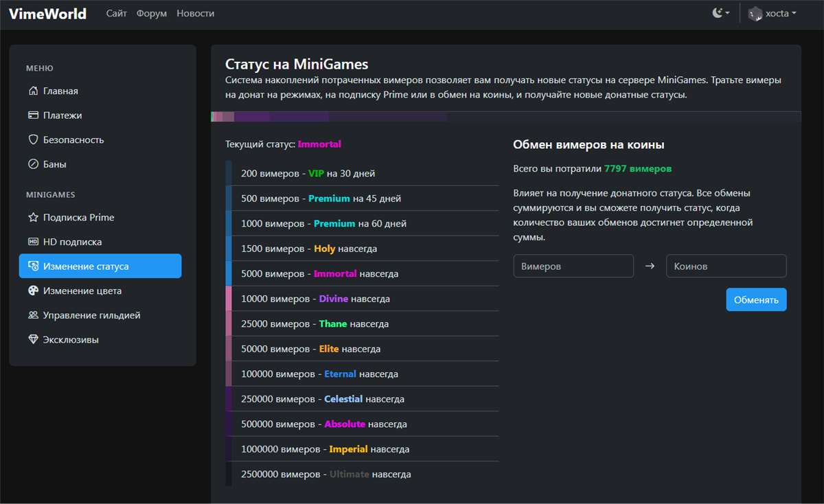Click the '10000 вимеров - Divine навсегда' row
The image size is (824, 504).
362,299
